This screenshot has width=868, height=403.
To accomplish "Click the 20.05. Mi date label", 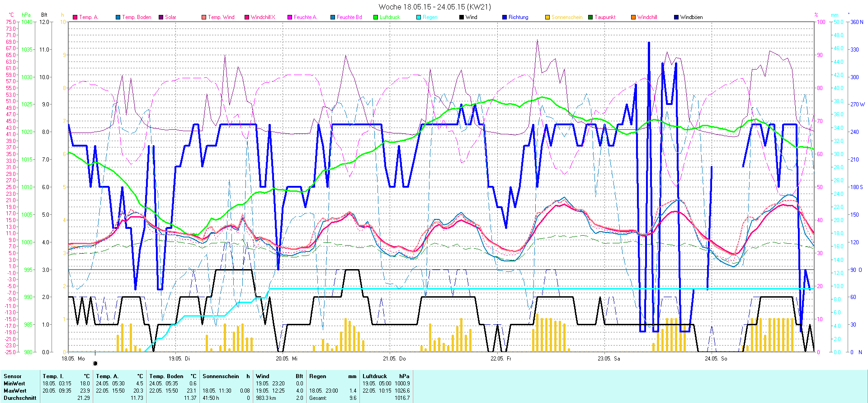I will (x=287, y=359).
